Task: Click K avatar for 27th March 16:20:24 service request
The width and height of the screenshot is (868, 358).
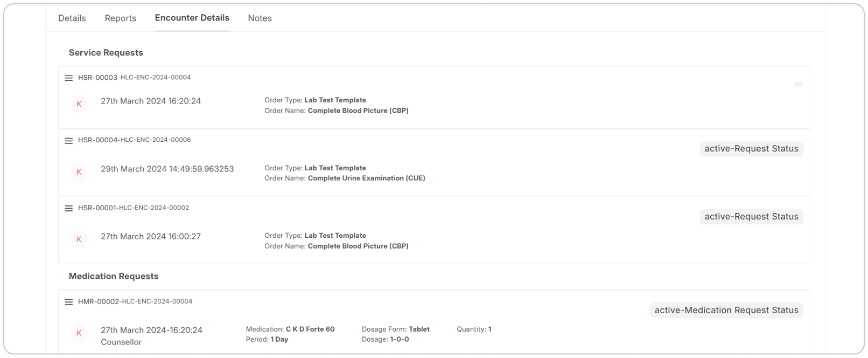Action: (x=79, y=104)
